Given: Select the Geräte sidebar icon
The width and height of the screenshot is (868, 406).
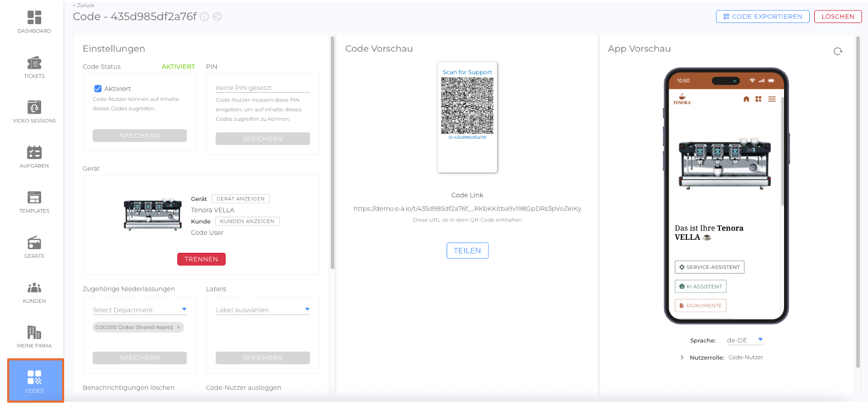Looking at the screenshot, I should click(34, 243).
